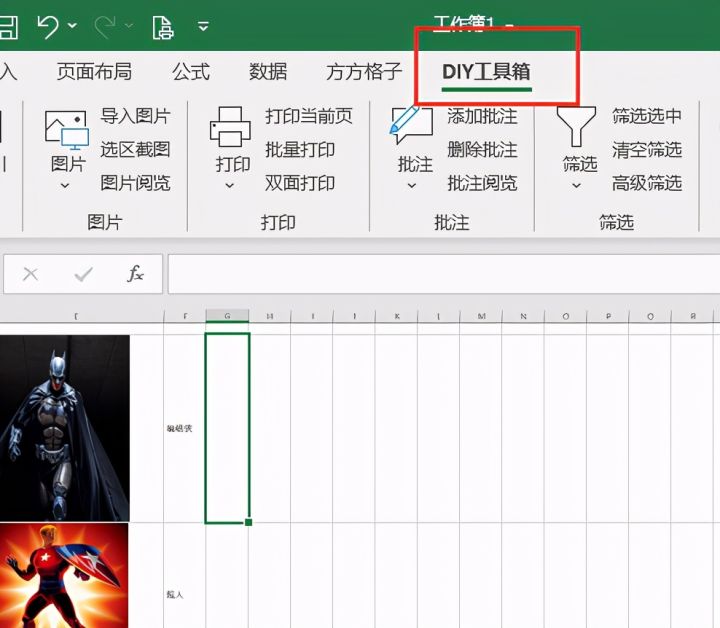Click the 筛选 funnel icon
Image resolution: width=720 pixels, height=628 pixels.
576,127
